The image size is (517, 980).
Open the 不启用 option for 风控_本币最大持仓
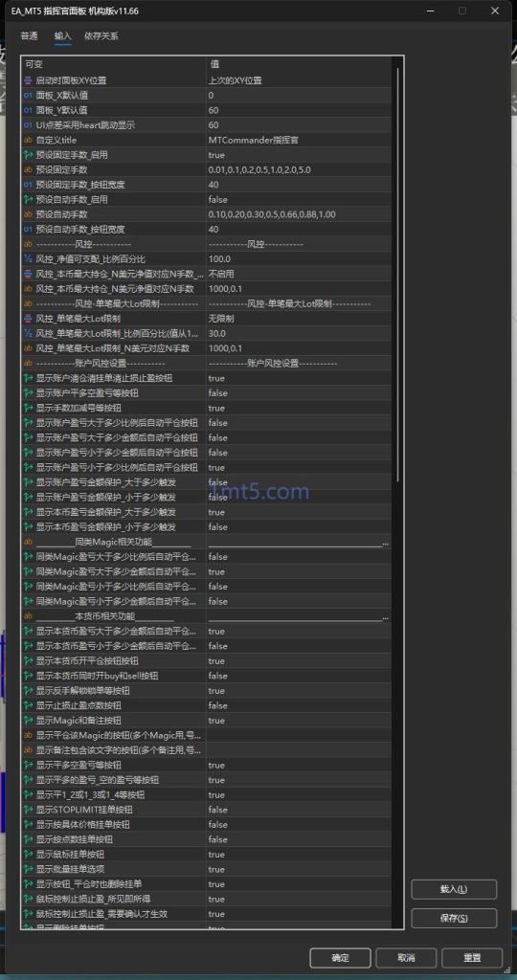(299, 274)
